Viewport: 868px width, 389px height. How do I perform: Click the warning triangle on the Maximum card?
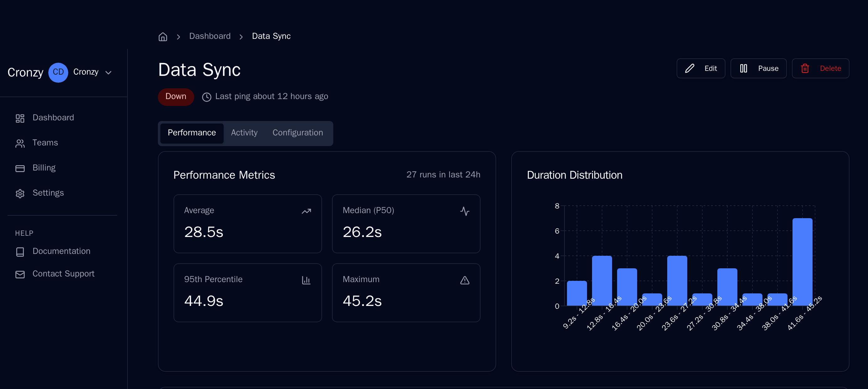465,280
